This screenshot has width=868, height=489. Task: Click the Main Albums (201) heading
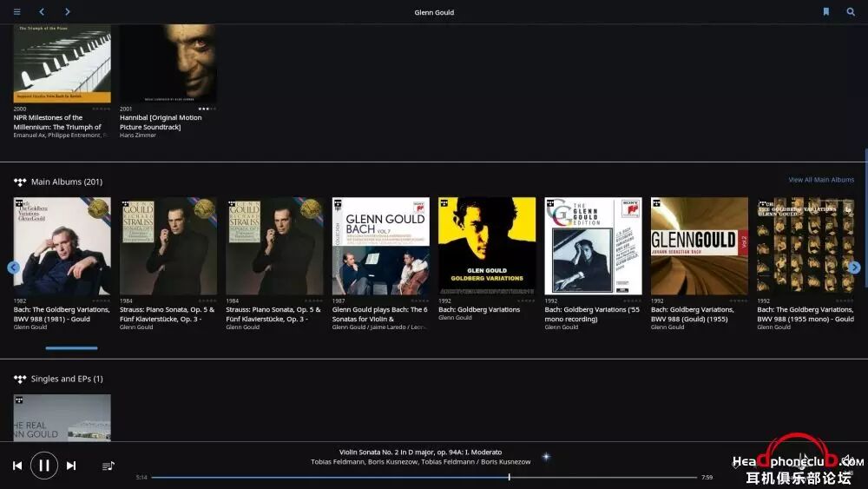pyautogui.click(x=67, y=182)
